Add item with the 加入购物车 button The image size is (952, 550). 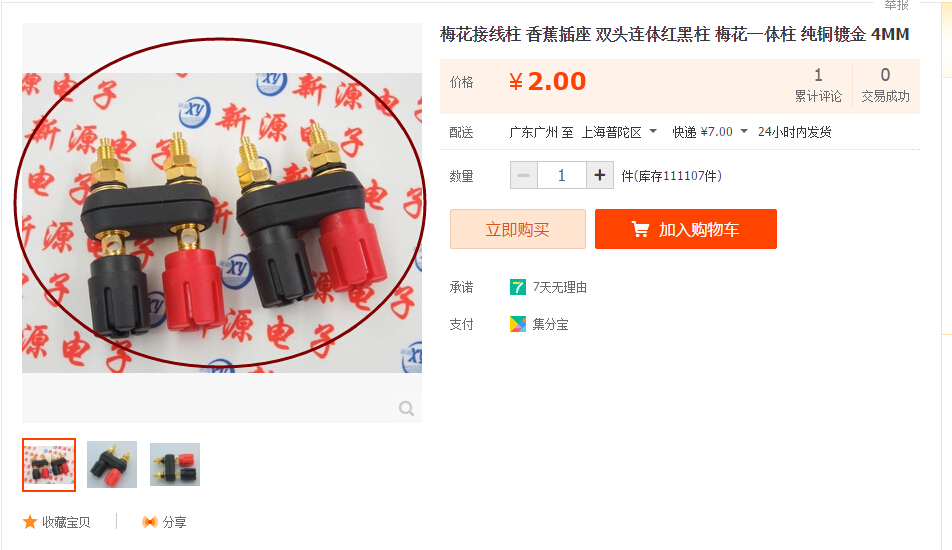pyautogui.click(x=685, y=229)
